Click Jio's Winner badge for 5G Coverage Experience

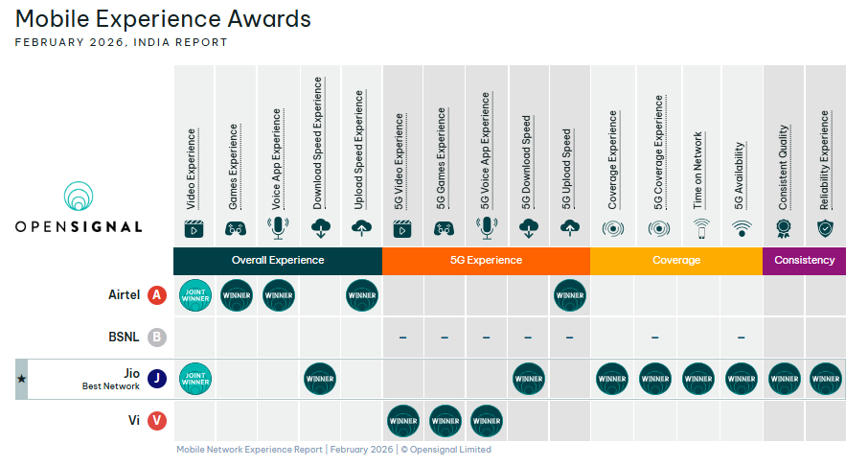655,379
